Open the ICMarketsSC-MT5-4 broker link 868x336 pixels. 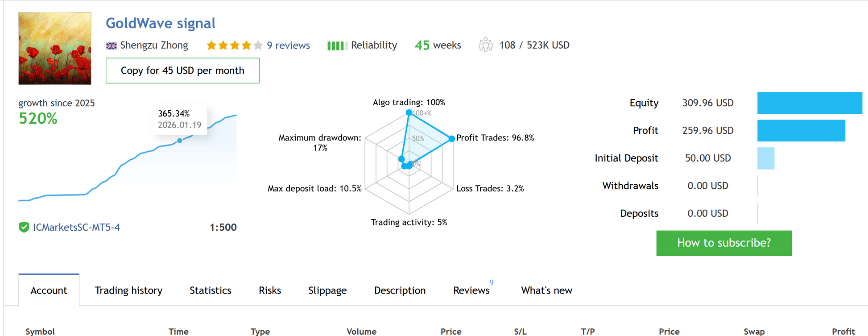76,227
